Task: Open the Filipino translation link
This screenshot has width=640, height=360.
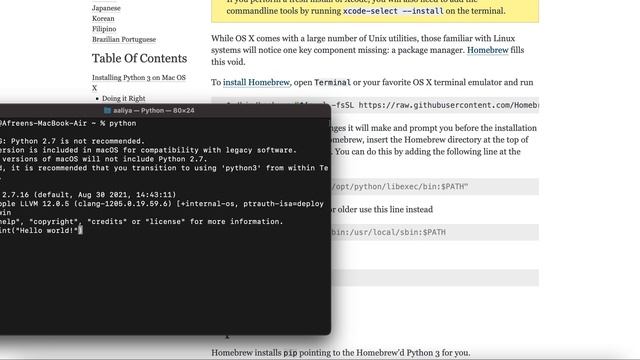Action: tap(104, 29)
